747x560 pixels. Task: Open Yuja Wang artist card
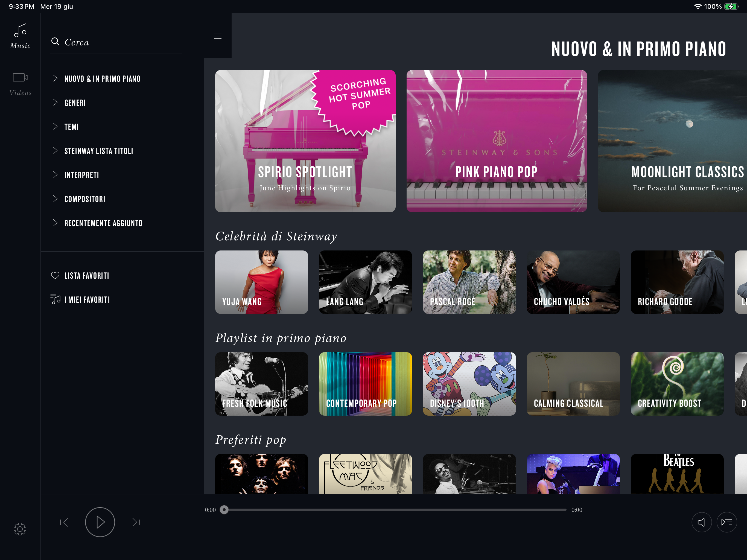click(261, 282)
